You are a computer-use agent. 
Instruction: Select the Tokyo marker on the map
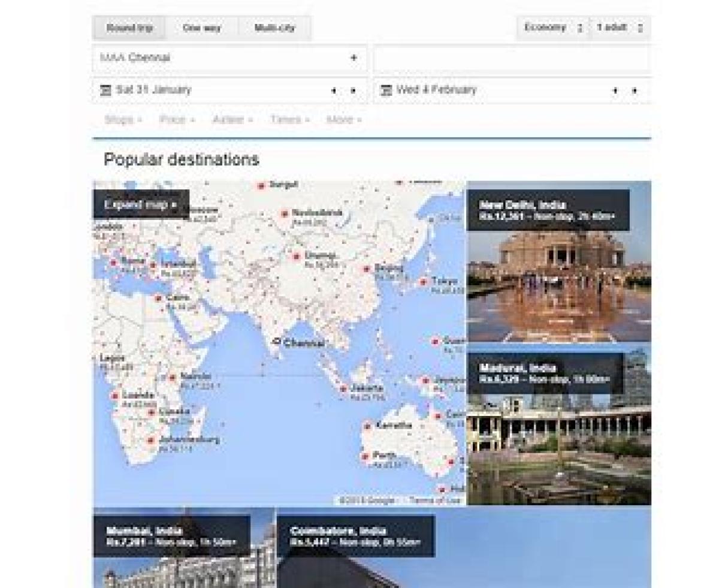pos(423,281)
